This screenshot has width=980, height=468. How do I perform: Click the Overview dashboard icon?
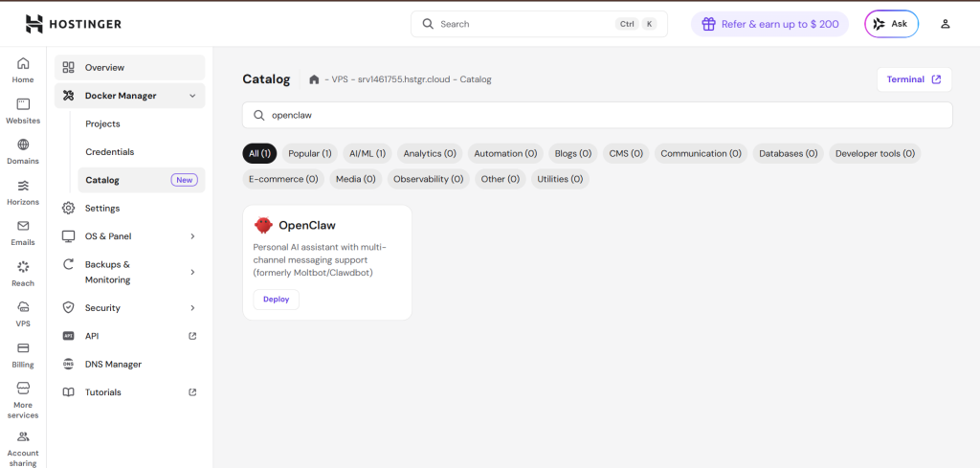click(69, 68)
